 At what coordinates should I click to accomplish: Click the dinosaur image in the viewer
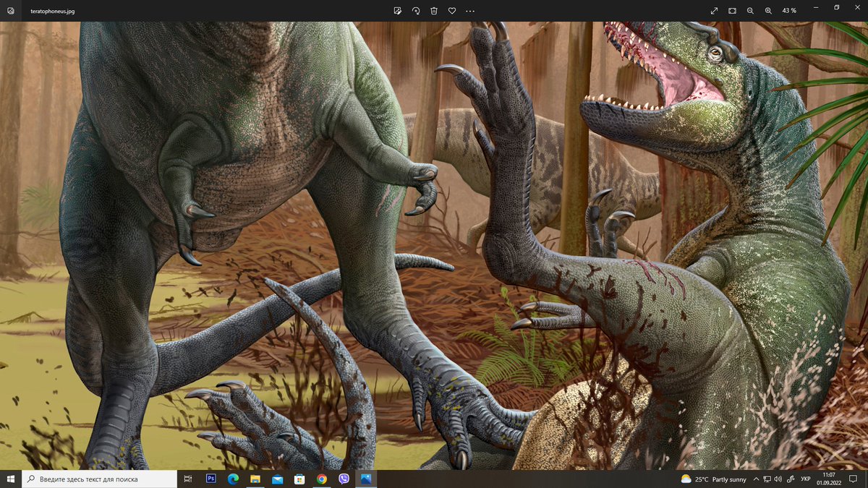tap(434, 246)
